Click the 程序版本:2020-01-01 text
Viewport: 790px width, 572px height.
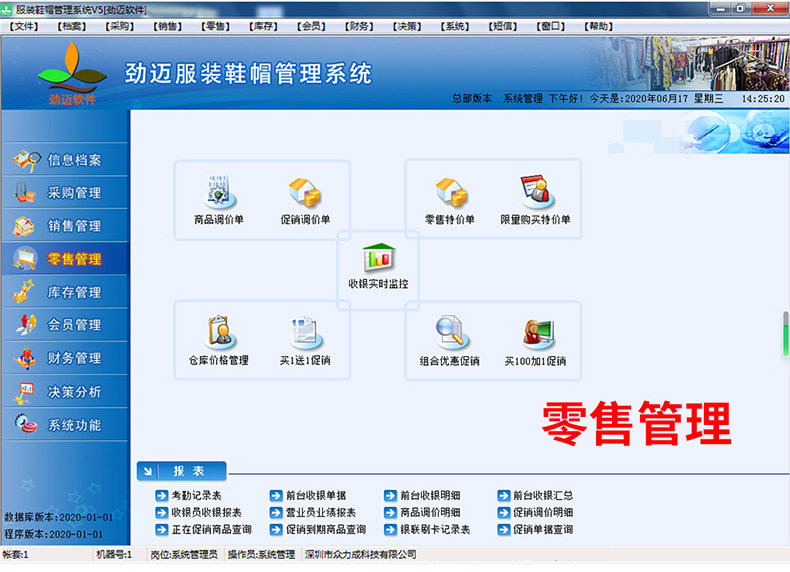coord(53,534)
